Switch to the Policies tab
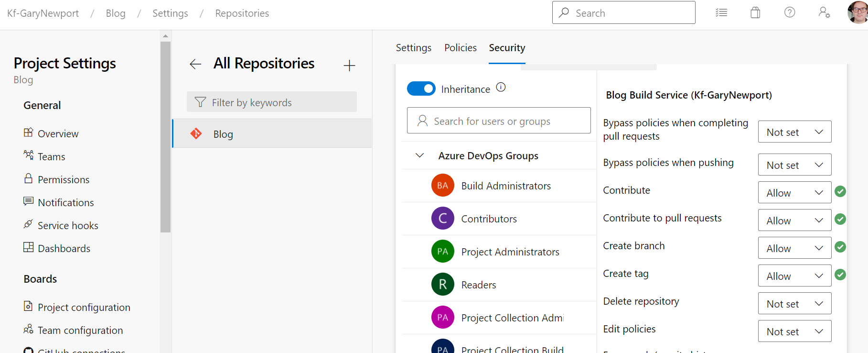Viewport: 868px width, 353px height. tap(460, 48)
